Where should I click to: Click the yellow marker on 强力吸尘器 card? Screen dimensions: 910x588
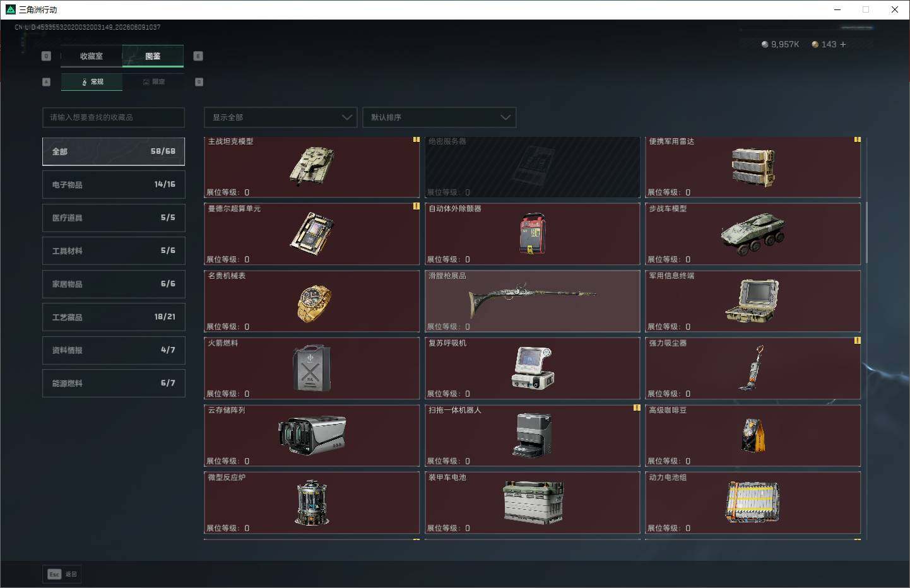pos(858,341)
